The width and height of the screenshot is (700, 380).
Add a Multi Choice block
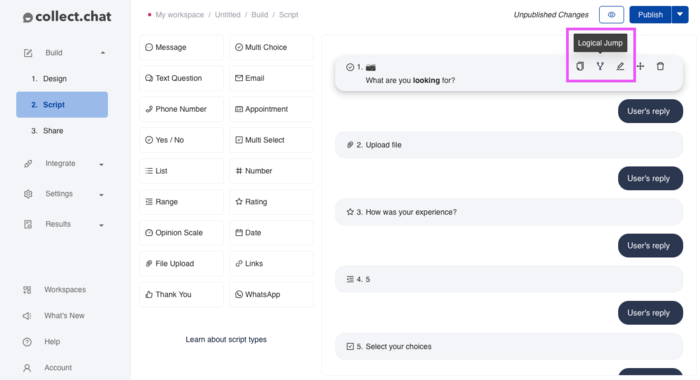tap(271, 47)
